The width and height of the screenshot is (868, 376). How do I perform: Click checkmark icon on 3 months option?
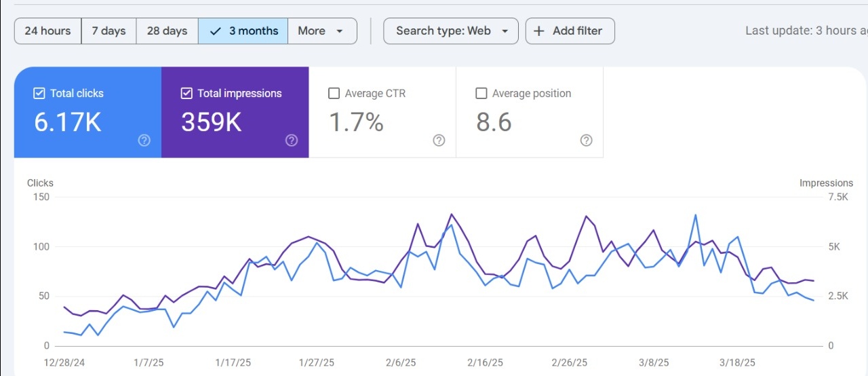coord(216,31)
